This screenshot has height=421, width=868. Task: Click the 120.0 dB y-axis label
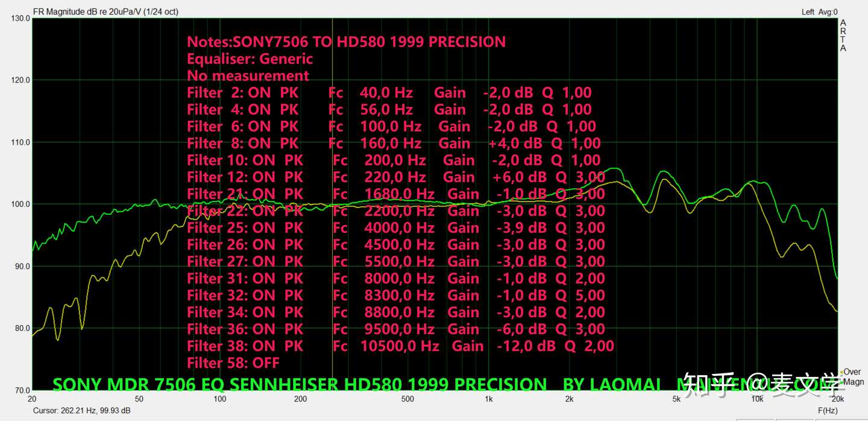tap(20, 80)
